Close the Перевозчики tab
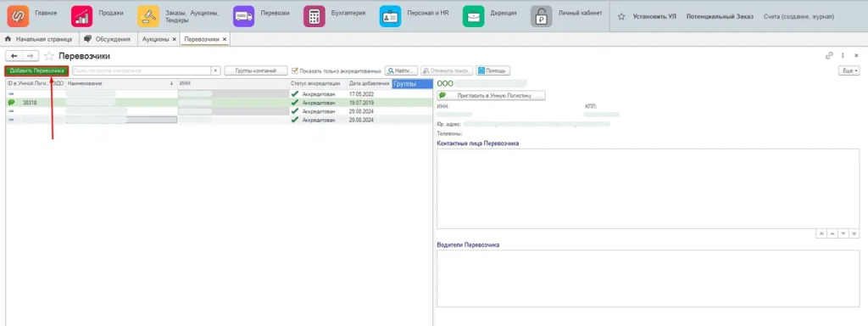868x326 pixels. (224, 39)
